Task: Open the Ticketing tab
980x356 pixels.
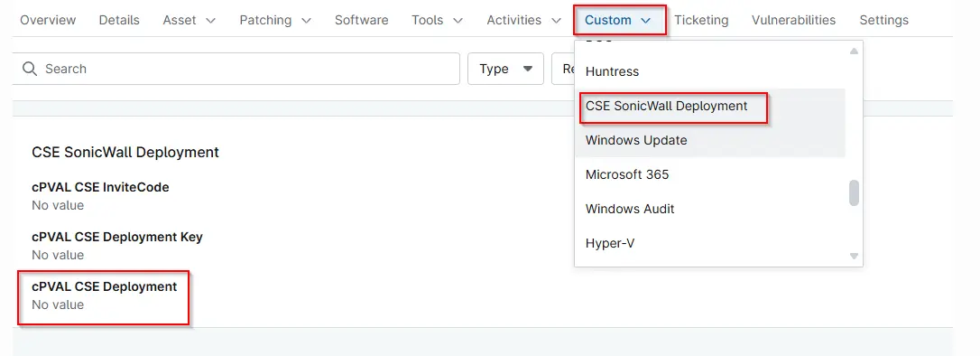Action: 701,20
